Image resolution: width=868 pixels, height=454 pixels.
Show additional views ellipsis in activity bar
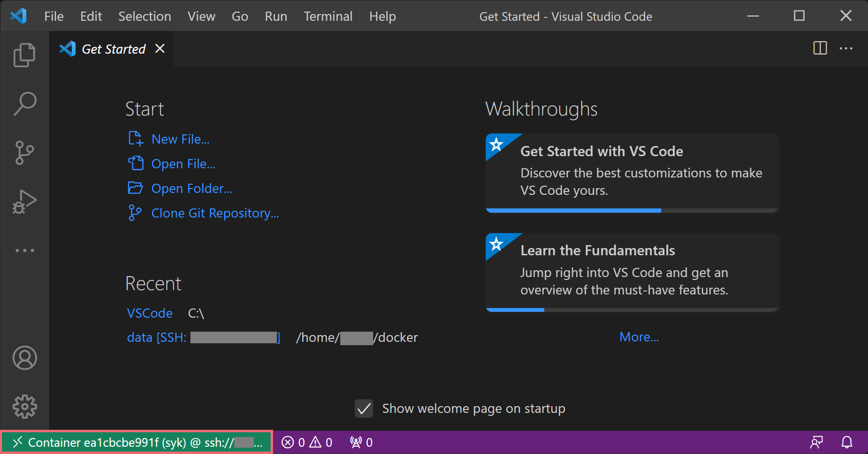pyautogui.click(x=25, y=250)
